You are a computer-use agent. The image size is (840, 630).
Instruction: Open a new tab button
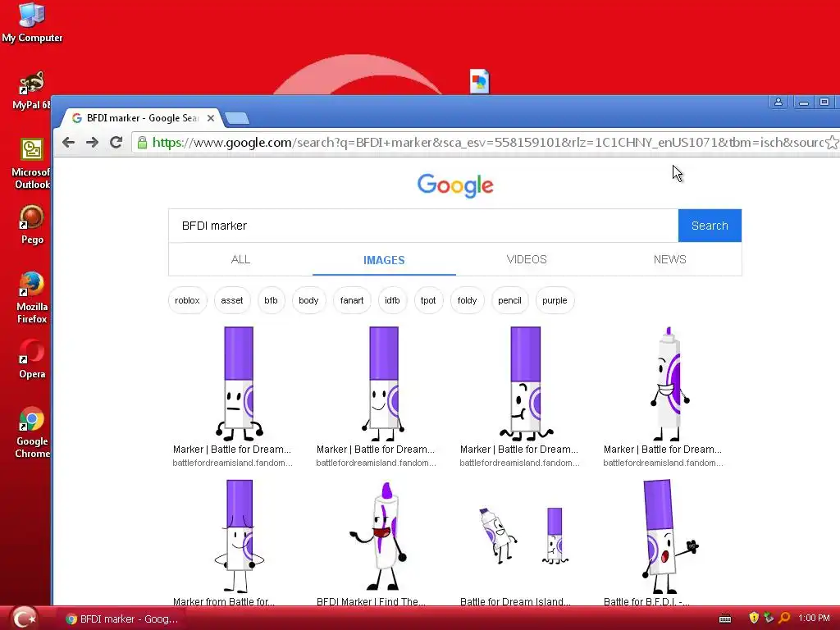pyautogui.click(x=237, y=118)
